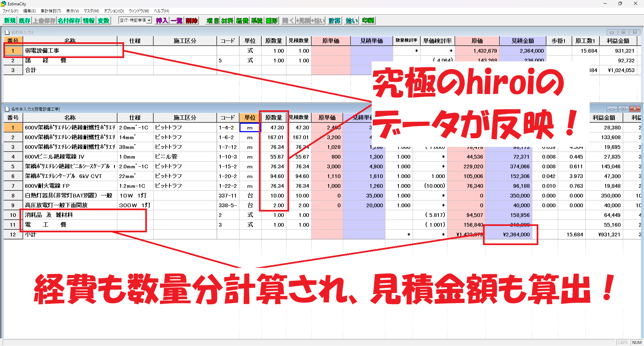644x346 pixels.
Task: Click the 新規 (New) toolbar button
Action: pyautogui.click(x=10, y=20)
